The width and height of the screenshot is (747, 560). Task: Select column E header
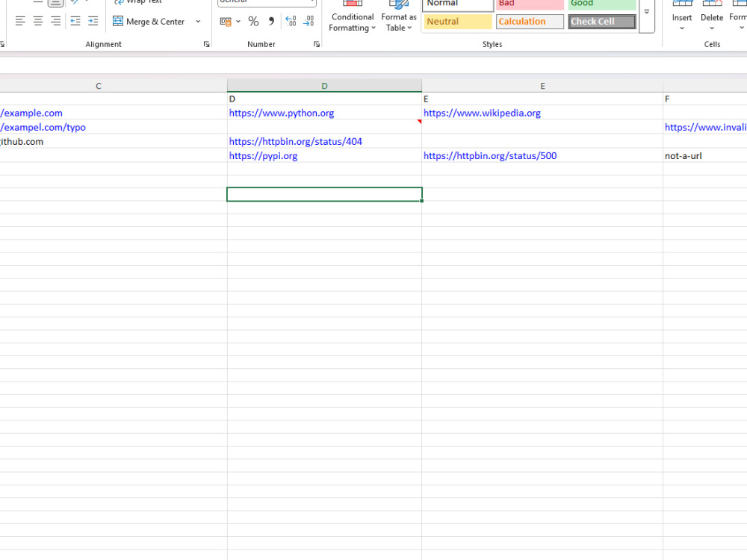click(x=542, y=86)
